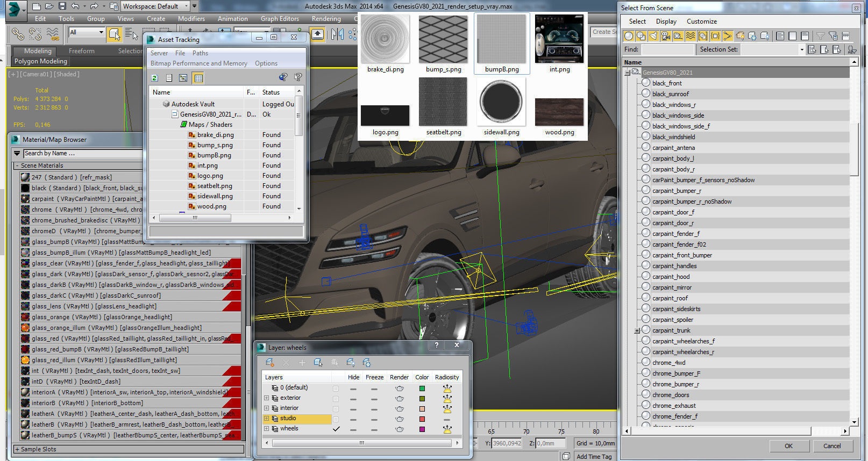This screenshot has width=868, height=461.
Task: Open the Graph Editors menu
Action: [x=280, y=19]
